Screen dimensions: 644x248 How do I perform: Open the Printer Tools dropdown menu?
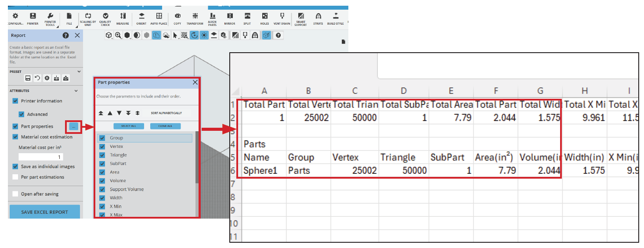tap(50, 18)
